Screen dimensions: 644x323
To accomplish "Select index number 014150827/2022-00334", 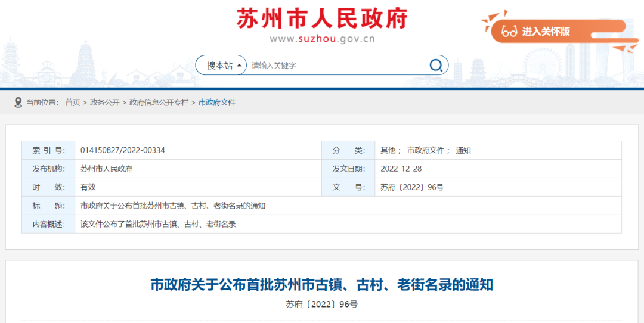I will [123, 150].
